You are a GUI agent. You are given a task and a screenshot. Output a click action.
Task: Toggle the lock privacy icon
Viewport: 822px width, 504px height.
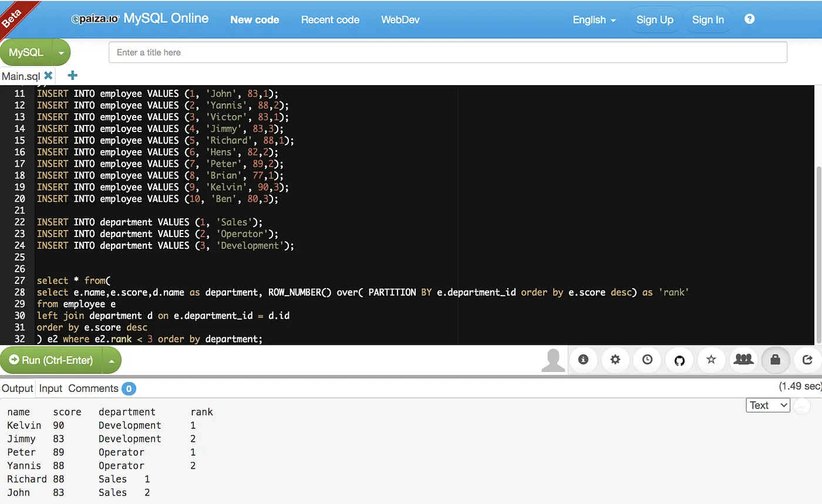point(775,360)
